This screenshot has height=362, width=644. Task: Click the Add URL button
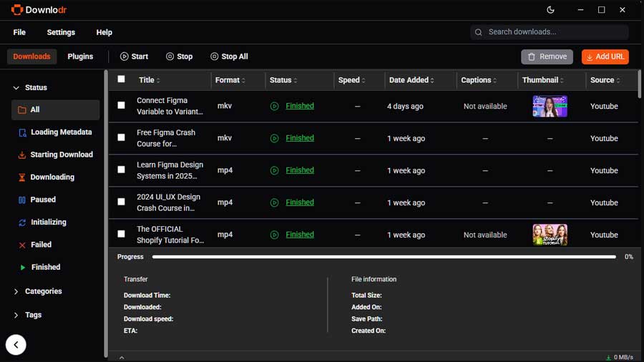[605, 57]
